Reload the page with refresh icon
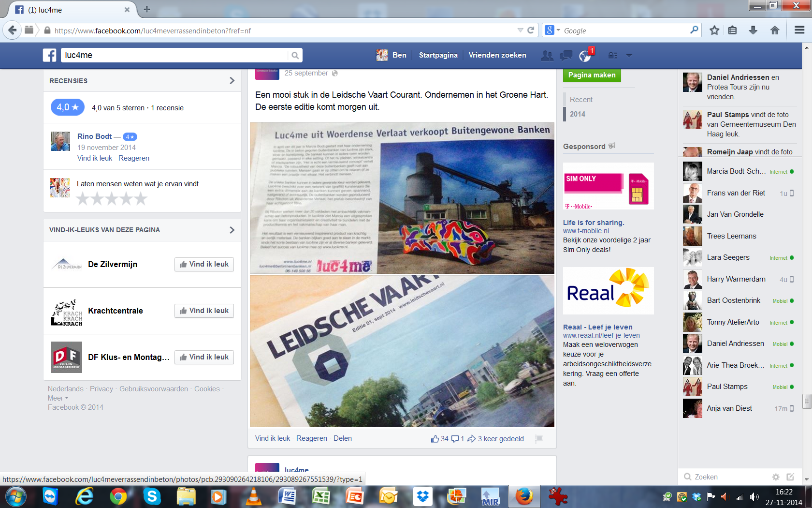812x508 pixels. (x=531, y=30)
